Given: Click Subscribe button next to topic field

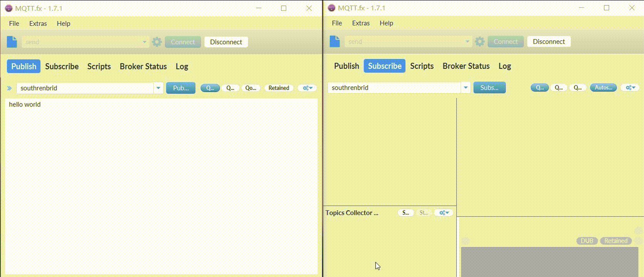Looking at the screenshot, I should [x=490, y=88].
